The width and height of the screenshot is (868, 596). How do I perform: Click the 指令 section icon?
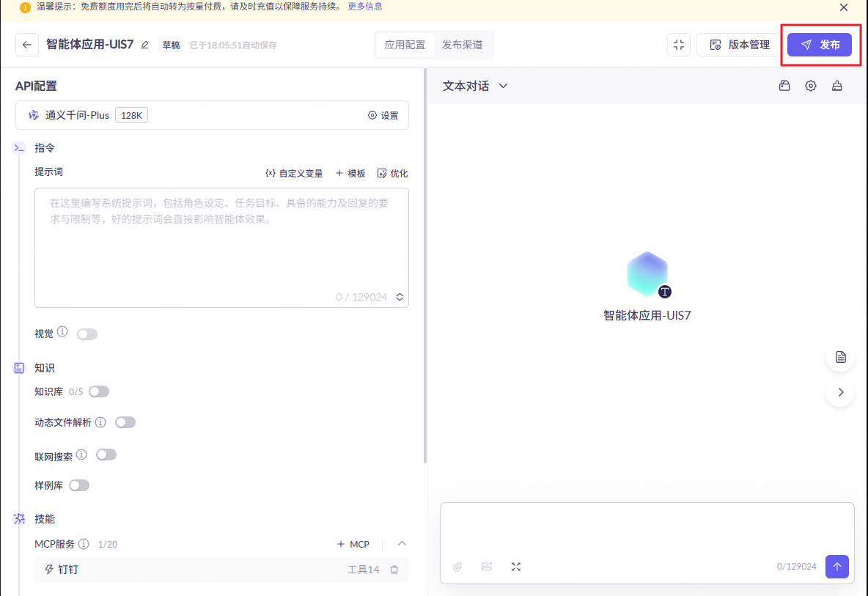point(19,148)
